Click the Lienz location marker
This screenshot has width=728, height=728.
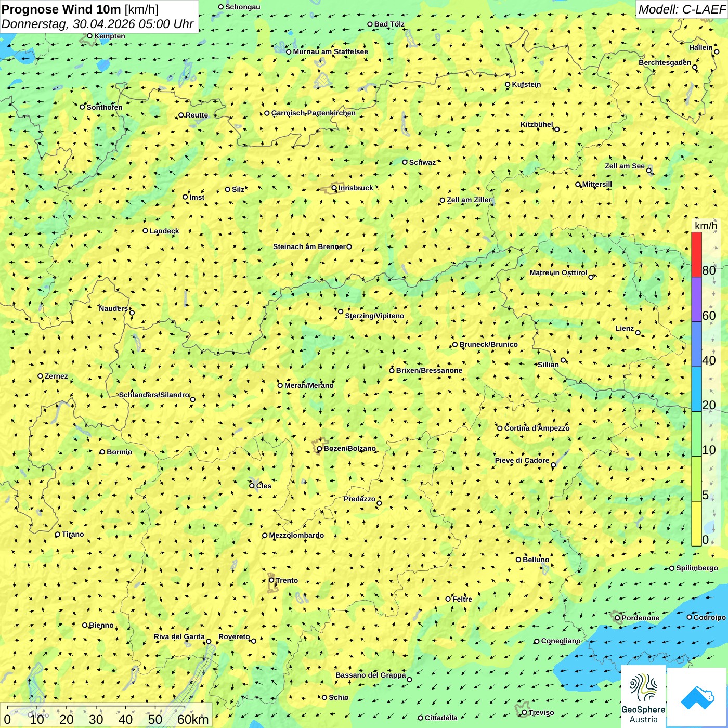coord(638,333)
